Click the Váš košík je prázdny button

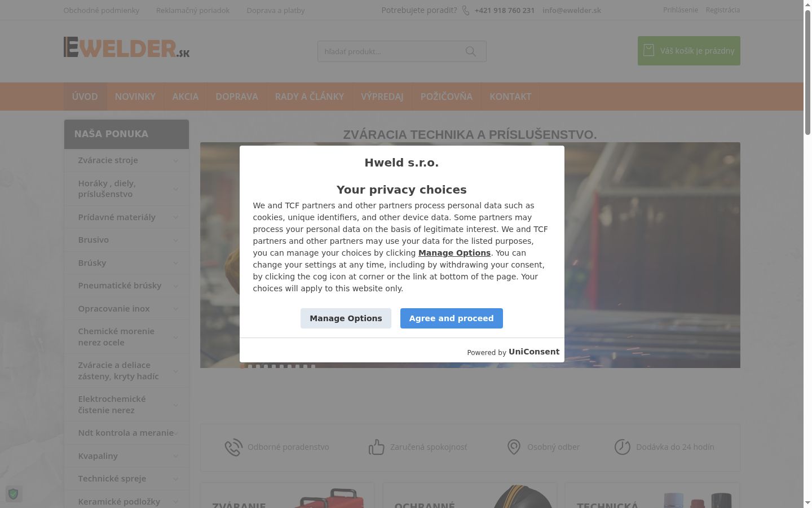click(x=689, y=51)
